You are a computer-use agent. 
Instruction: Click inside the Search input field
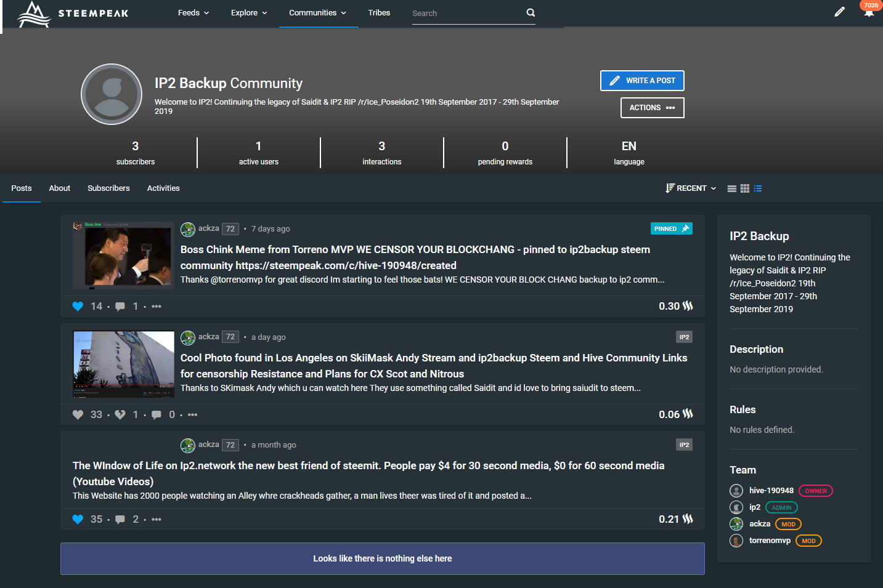467,13
